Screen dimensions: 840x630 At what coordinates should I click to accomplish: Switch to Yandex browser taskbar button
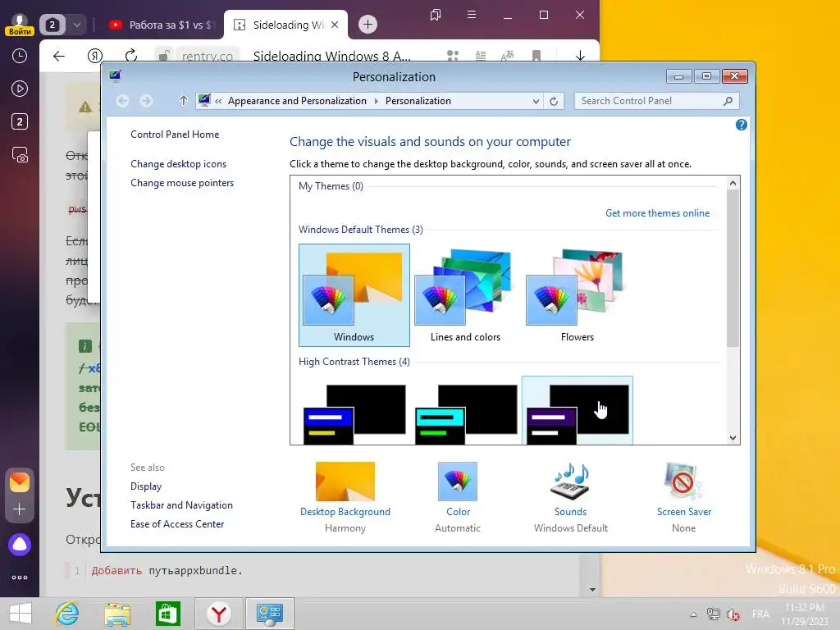coord(218,614)
